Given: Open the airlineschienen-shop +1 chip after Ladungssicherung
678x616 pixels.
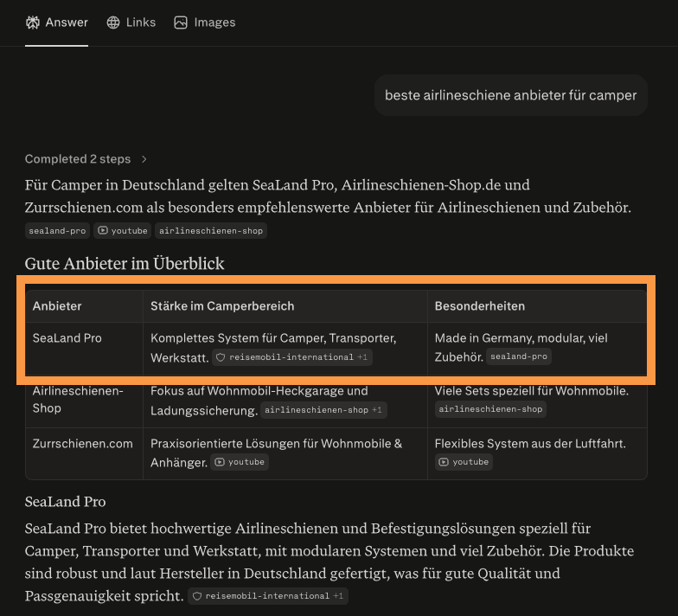Looking at the screenshot, I should 323,410.
